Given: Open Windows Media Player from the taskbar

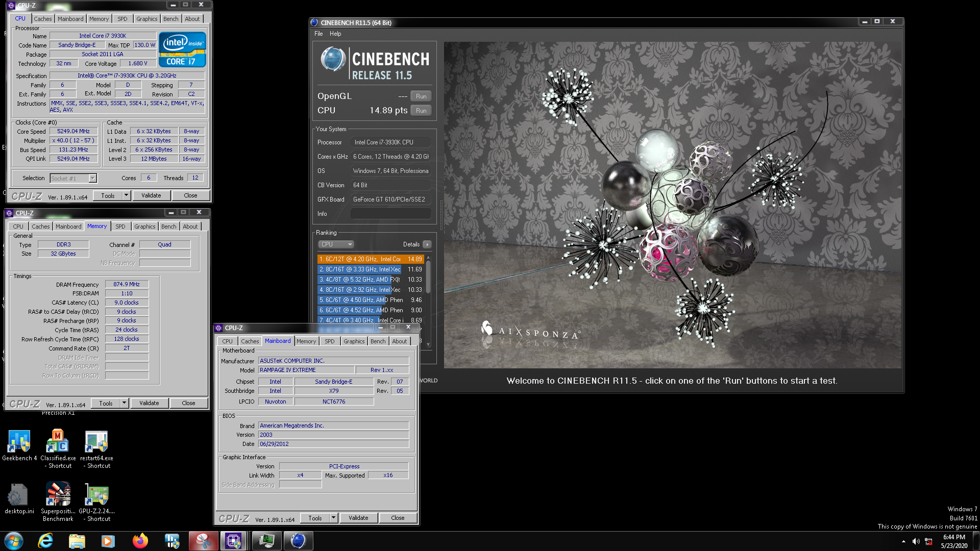Looking at the screenshot, I should [108, 541].
